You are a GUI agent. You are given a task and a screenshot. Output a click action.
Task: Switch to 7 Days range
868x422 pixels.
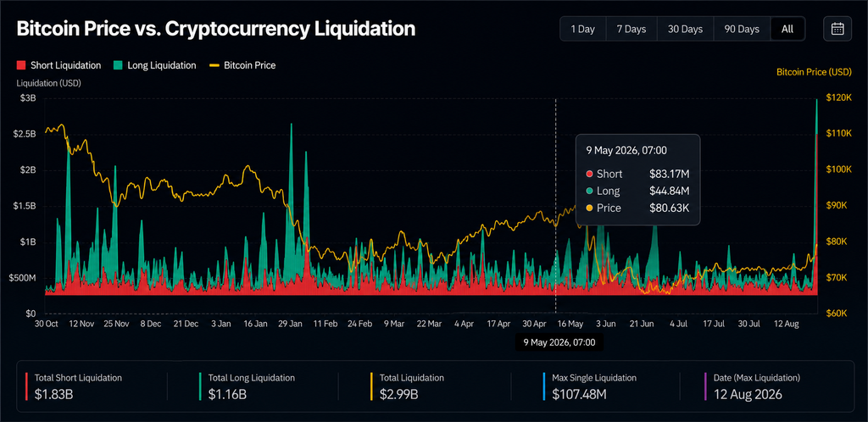[x=631, y=29]
